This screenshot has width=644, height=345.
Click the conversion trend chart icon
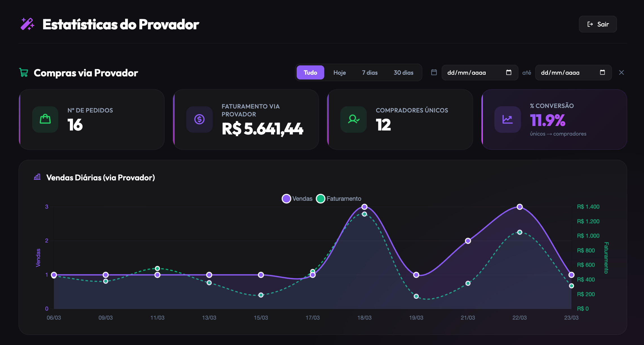(x=507, y=119)
